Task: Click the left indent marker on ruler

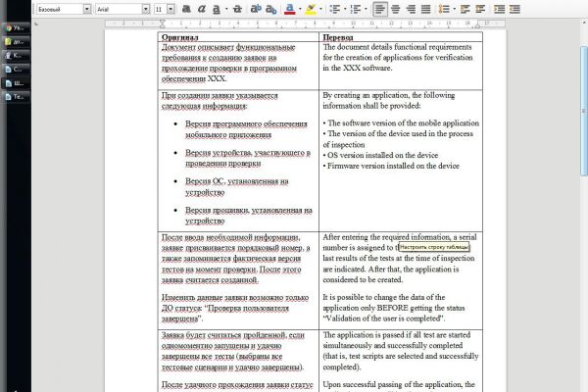Action: point(162,24)
